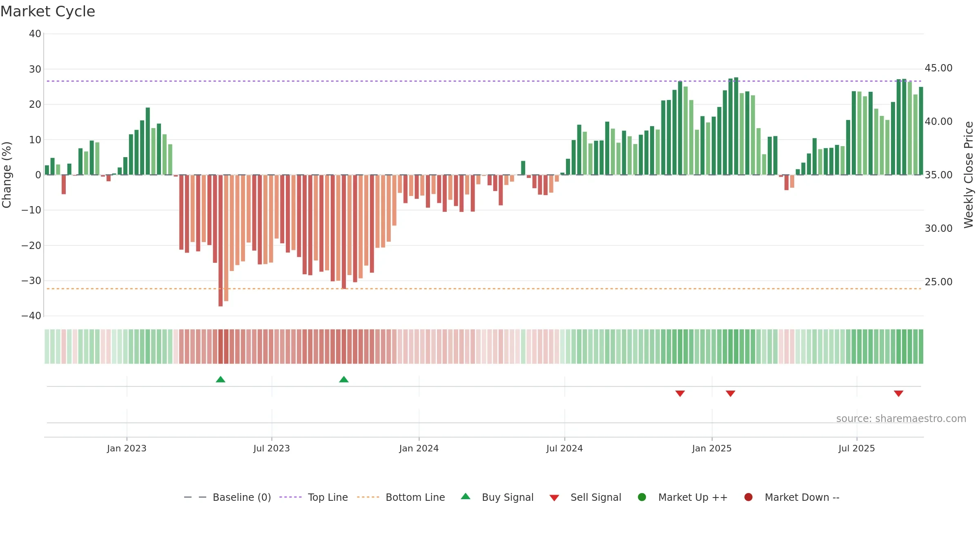Click the red Sell Signal legend triangle icon

(x=554, y=498)
